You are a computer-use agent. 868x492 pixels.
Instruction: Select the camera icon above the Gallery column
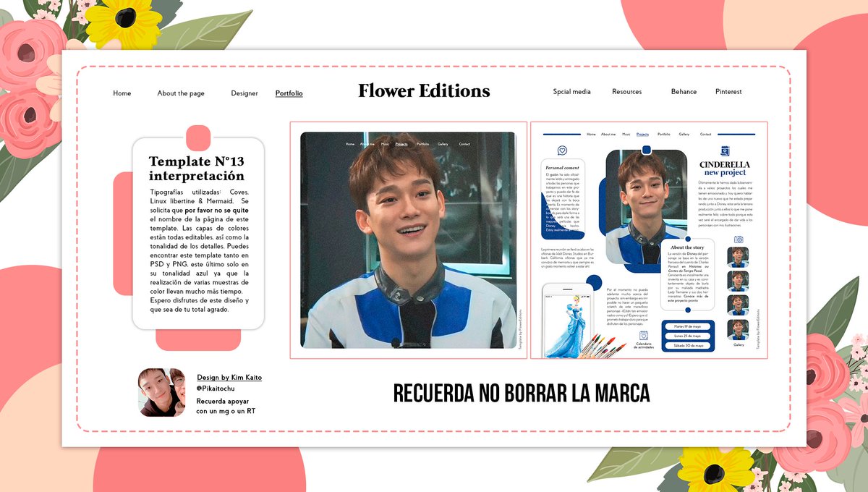click(x=739, y=239)
